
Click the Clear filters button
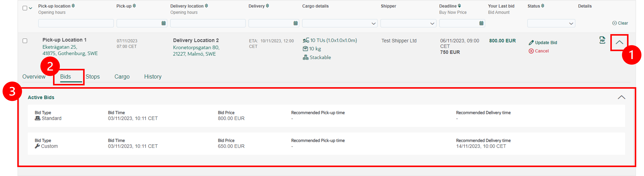(620, 23)
